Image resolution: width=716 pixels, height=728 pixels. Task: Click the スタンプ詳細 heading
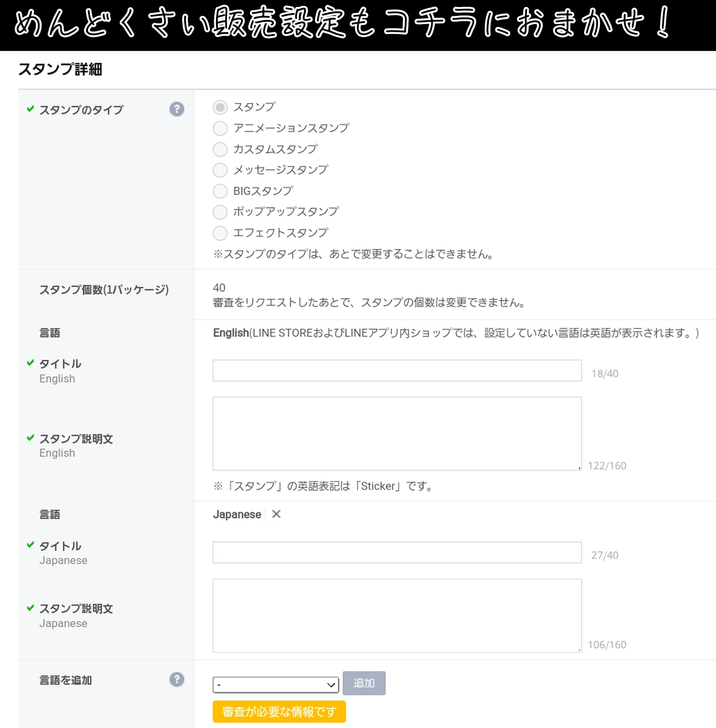click(x=60, y=69)
